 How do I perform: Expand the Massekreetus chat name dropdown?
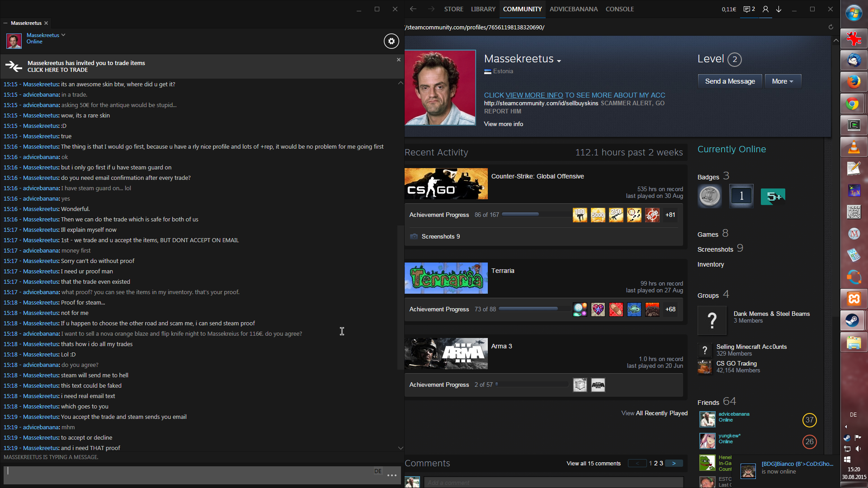63,35
